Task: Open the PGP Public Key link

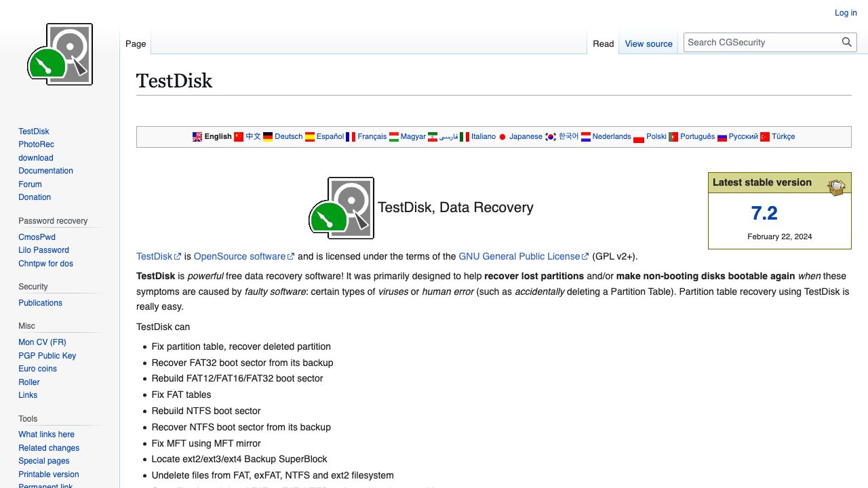Action: (47, 356)
